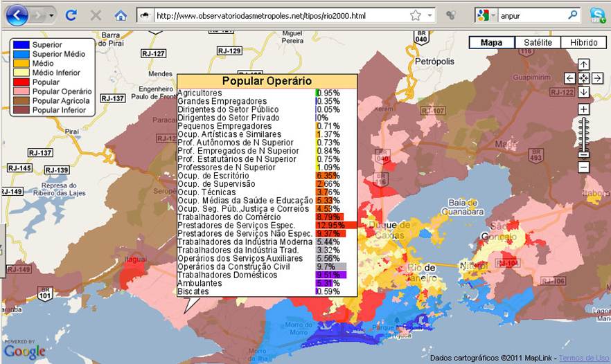Stop loading with the X icon
The width and height of the screenshot is (611, 364).
(x=96, y=16)
